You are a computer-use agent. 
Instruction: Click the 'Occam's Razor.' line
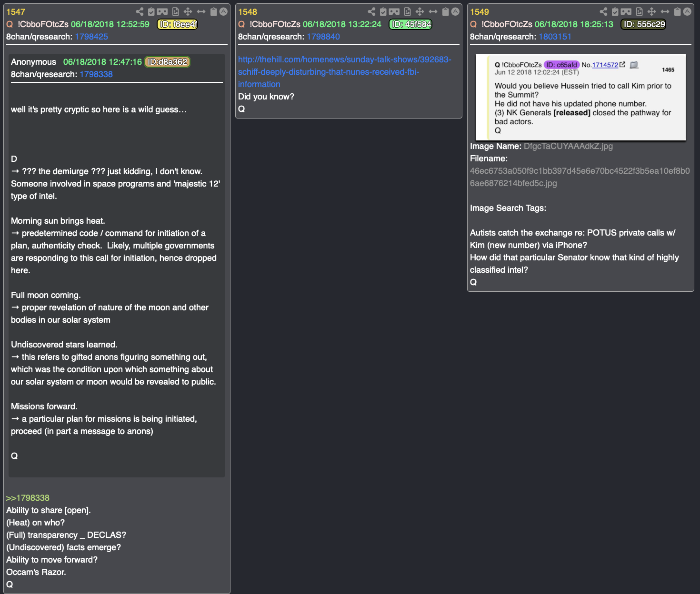pyautogui.click(x=36, y=572)
